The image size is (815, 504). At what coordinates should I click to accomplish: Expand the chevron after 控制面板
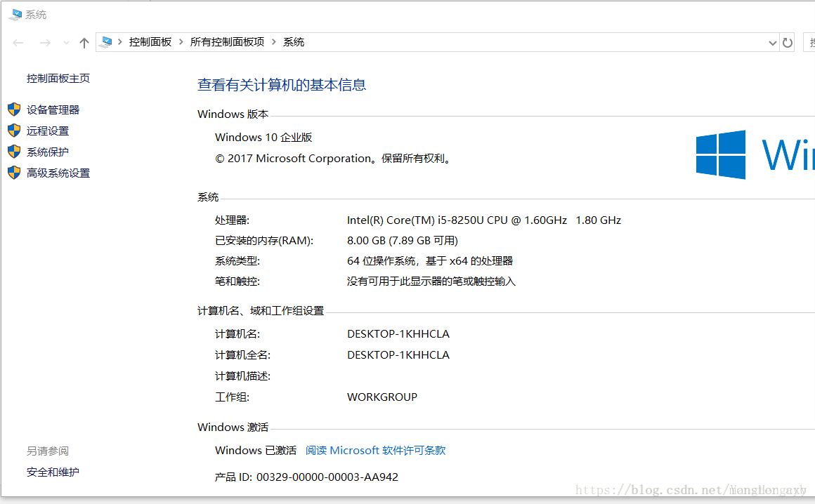[181, 42]
